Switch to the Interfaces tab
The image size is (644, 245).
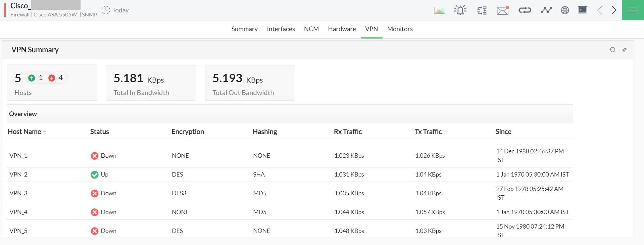[x=281, y=29]
